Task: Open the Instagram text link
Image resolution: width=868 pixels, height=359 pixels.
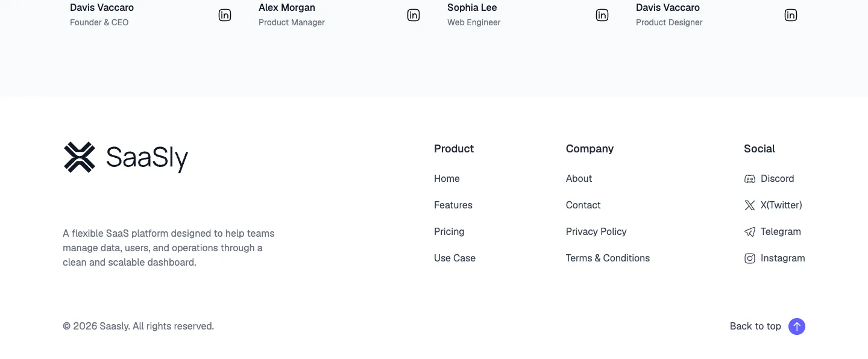Action: (782, 258)
